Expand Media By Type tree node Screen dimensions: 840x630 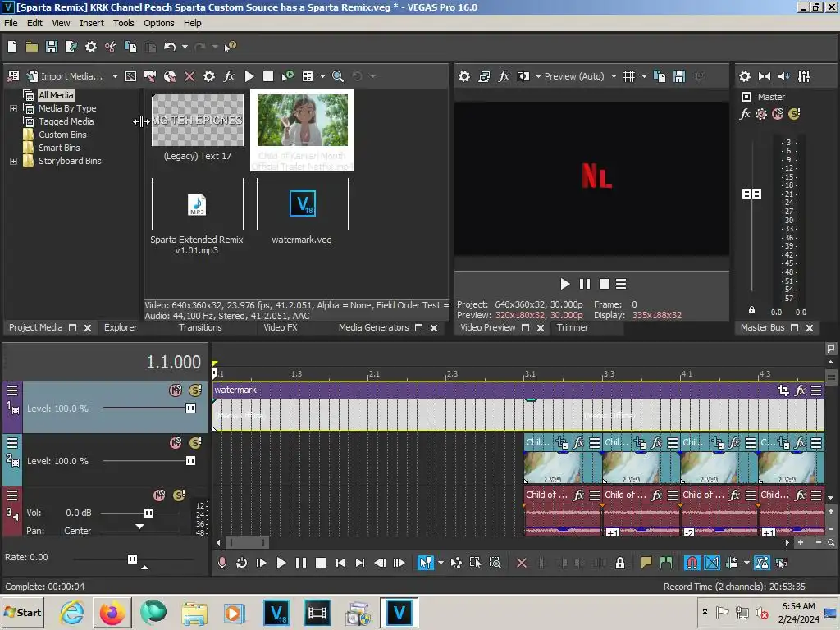(x=13, y=109)
